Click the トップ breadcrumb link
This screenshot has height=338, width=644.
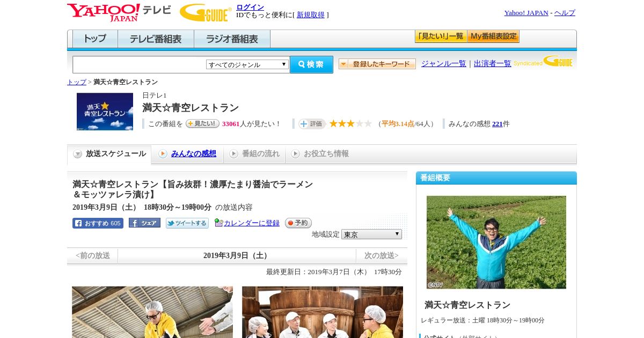click(x=77, y=82)
